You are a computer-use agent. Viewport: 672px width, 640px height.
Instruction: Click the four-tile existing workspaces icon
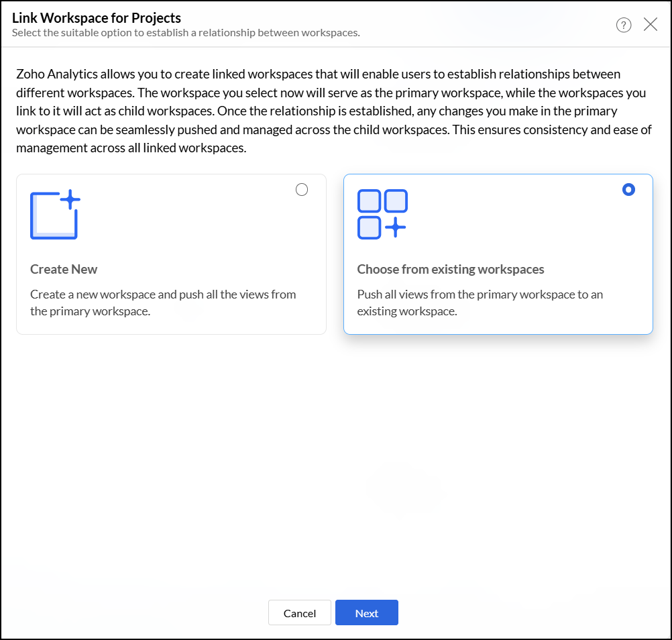[x=382, y=214]
